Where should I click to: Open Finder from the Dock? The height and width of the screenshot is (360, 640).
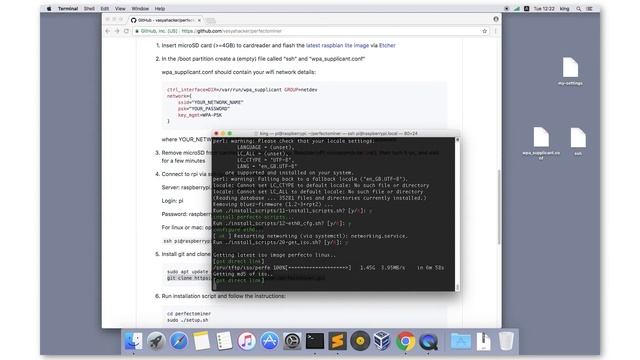click(x=133, y=341)
